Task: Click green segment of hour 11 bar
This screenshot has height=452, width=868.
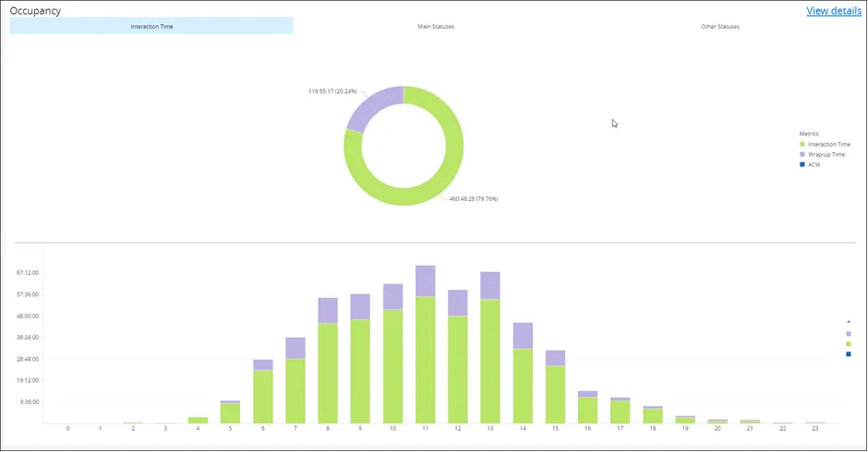Action: click(425, 360)
